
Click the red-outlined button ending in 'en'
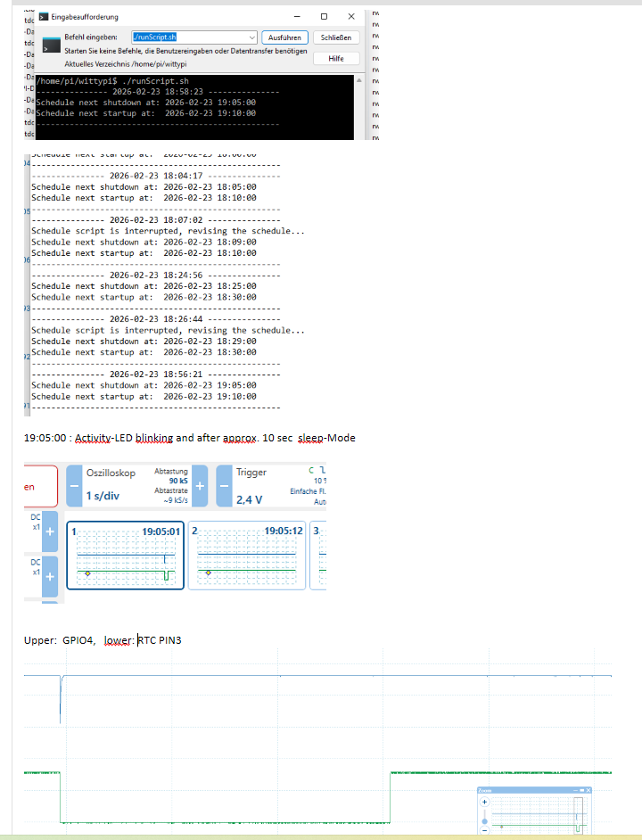[x=40, y=486]
